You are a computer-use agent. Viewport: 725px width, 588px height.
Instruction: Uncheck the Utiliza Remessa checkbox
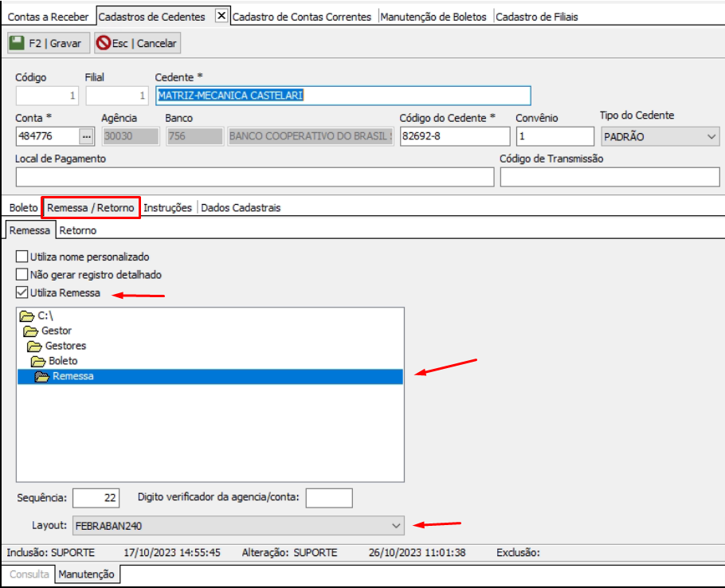(x=22, y=293)
